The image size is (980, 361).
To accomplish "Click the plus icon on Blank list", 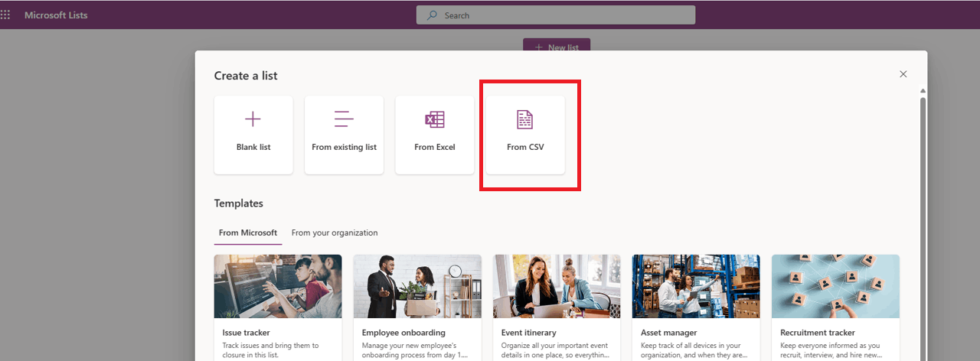I will tap(253, 119).
